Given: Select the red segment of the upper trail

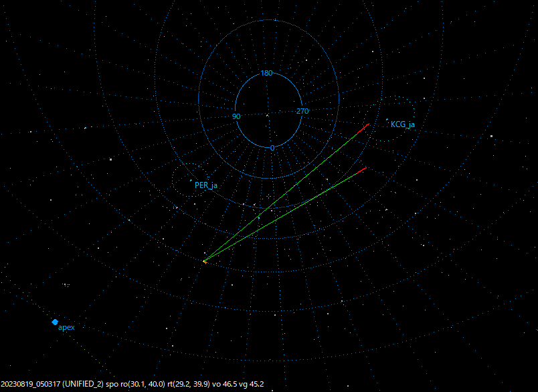Looking at the screenshot, I should (x=363, y=128).
